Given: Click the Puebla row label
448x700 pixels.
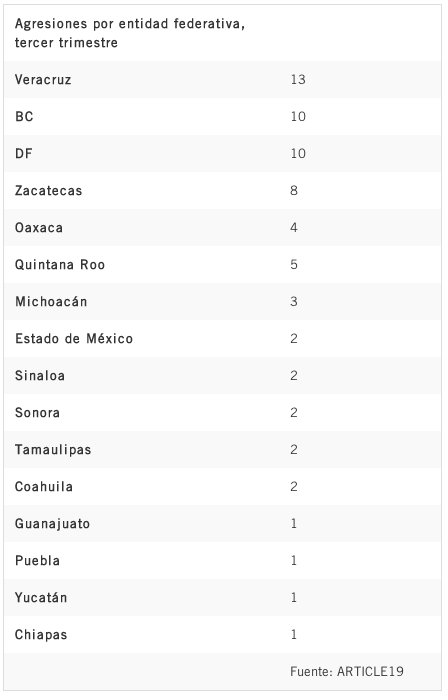Looking at the screenshot, I should click(x=37, y=561).
